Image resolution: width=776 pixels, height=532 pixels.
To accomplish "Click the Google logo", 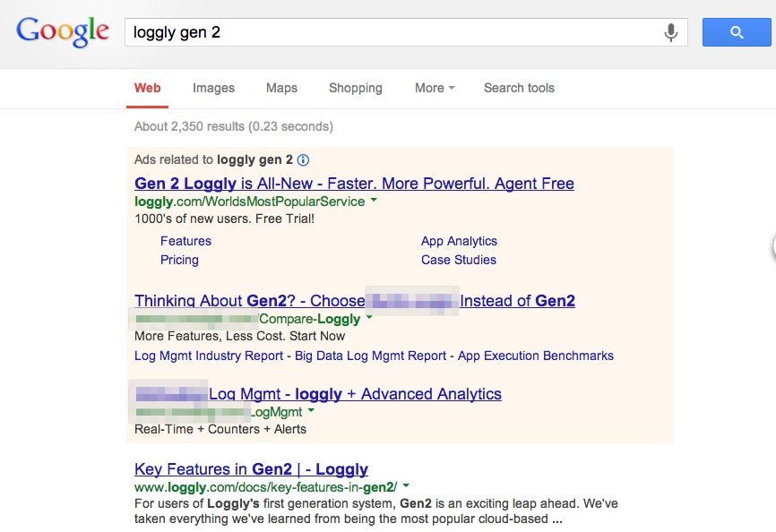I will coord(63,31).
